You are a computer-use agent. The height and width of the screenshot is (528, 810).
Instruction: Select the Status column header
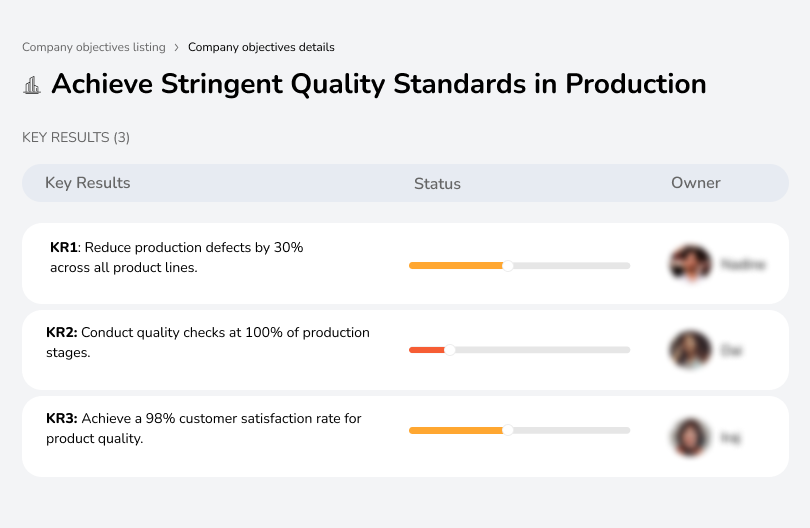tap(437, 184)
